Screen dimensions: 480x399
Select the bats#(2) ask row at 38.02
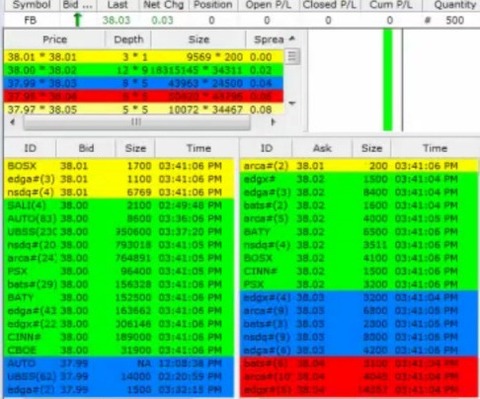(359, 205)
